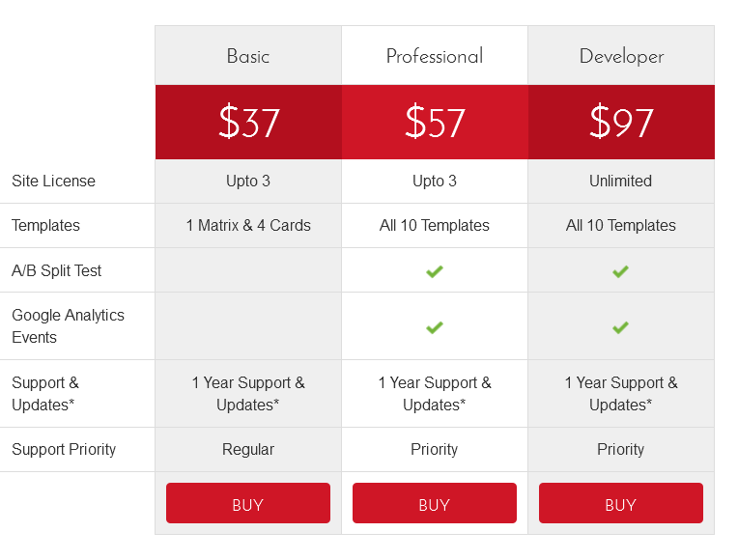Click the Developer A/B Split Test checkmark
Viewport: 738px width, 560px height.
point(620,271)
